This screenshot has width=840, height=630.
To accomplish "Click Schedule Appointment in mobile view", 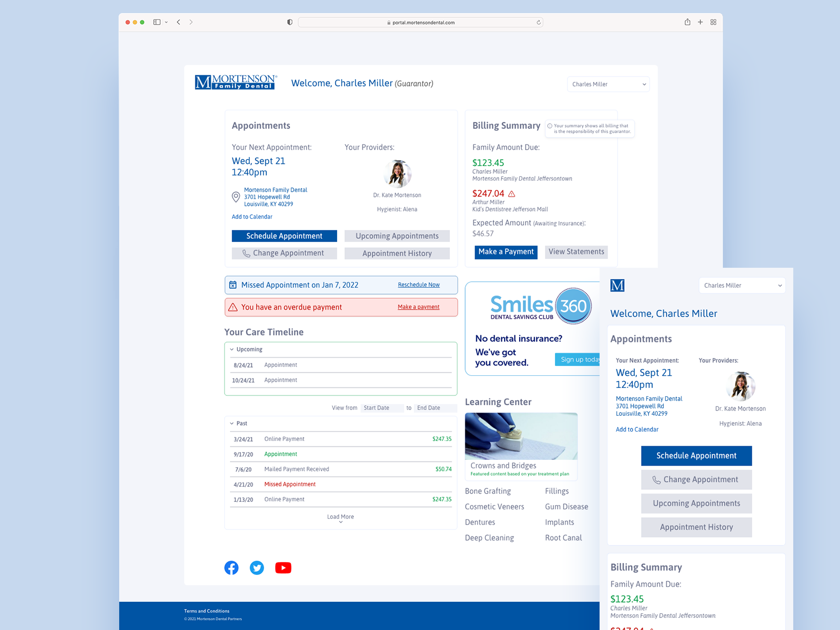I will pyautogui.click(x=696, y=456).
